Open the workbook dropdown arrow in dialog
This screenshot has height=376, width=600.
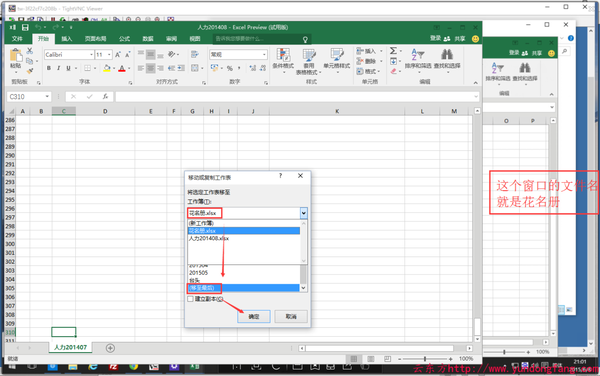point(303,213)
